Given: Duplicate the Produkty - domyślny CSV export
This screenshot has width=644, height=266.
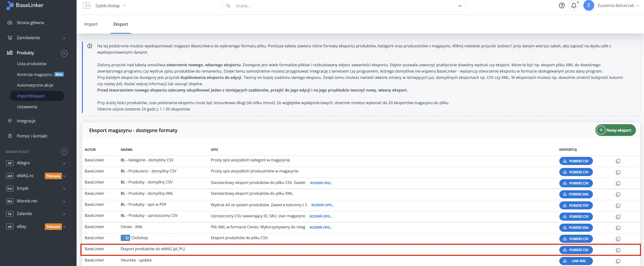Looking at the screenshot, I should [x=618, y=183].
